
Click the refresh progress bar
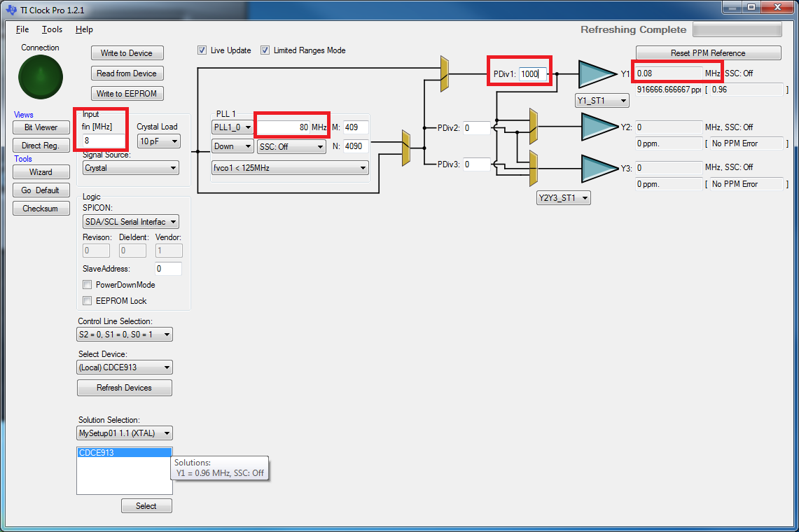(x=737, y=29)
